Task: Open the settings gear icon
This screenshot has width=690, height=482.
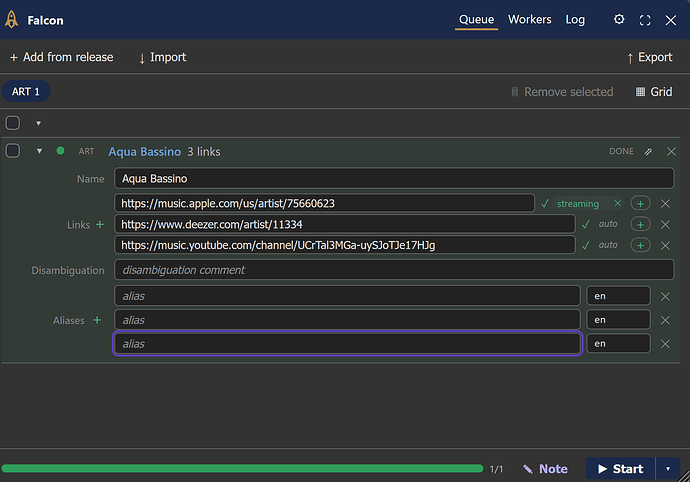Action: [619, 20]
